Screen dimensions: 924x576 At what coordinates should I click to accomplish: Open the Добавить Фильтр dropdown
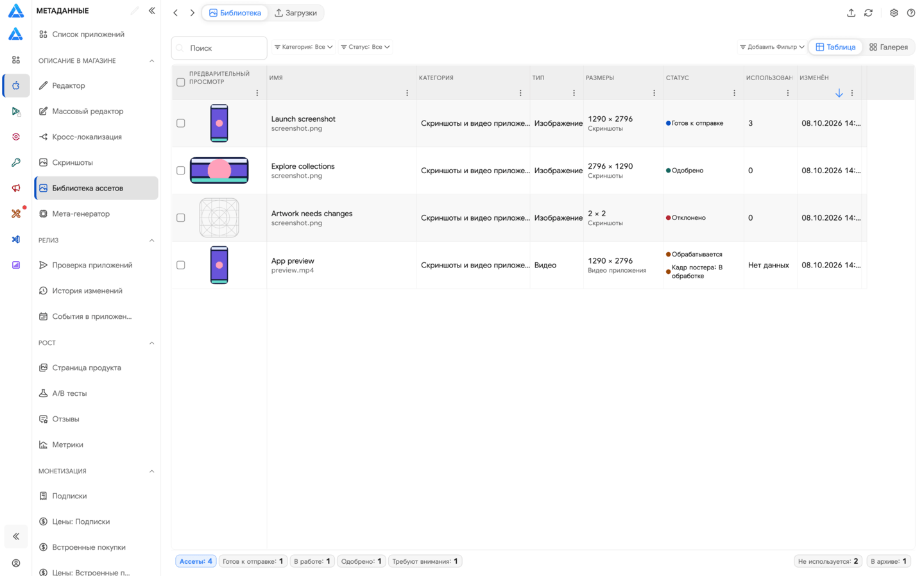click(x=772, y=47)
